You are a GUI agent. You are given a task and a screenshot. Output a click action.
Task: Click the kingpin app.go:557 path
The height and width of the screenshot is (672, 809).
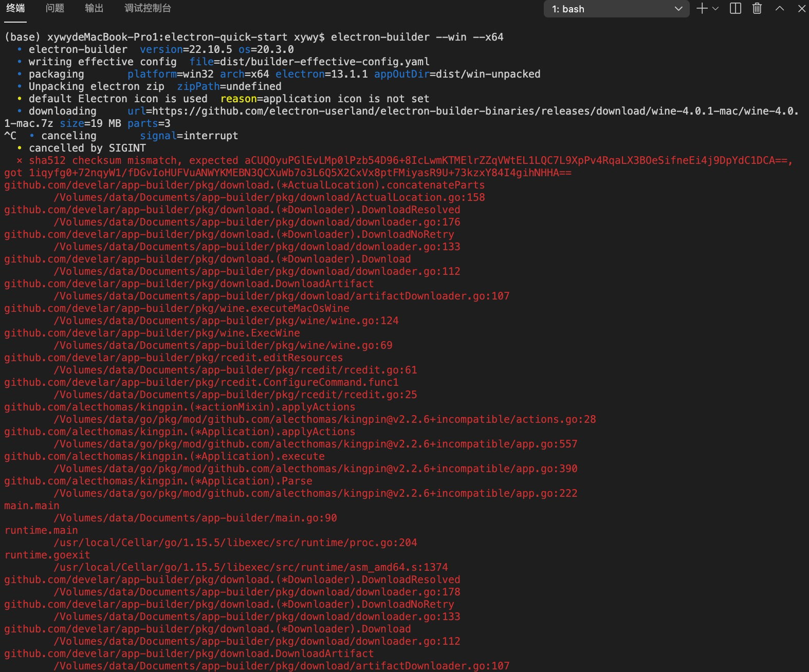(316, 444)
